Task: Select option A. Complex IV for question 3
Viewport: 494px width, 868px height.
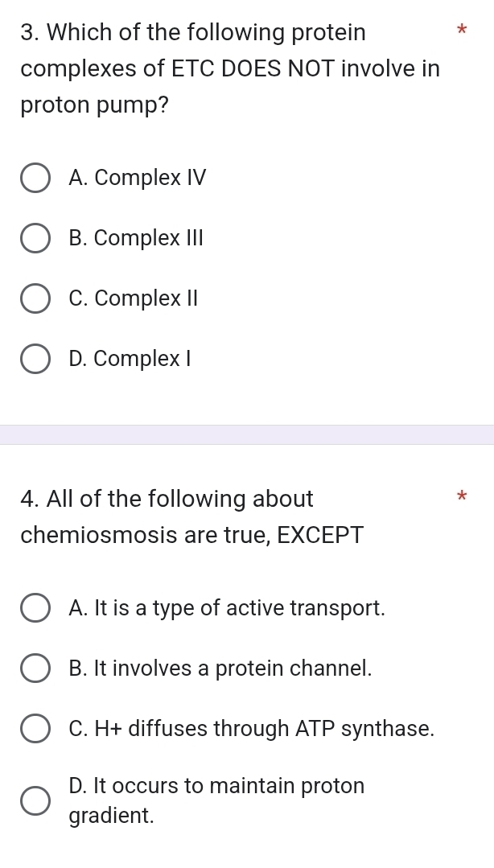Action: pos(35,178)
